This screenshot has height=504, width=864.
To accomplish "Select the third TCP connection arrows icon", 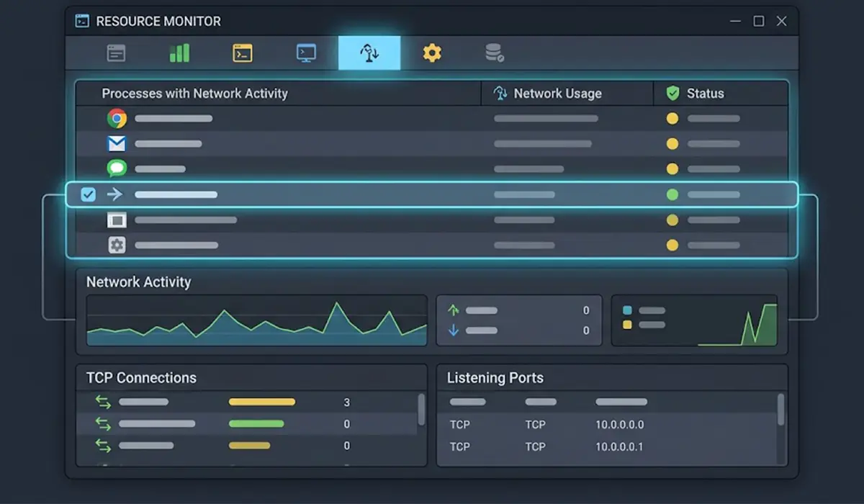I will pos(103,446).
